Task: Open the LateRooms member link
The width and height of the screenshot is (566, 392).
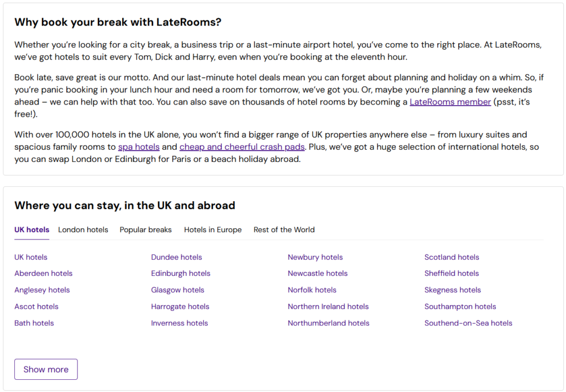Action: click(450, 102)
